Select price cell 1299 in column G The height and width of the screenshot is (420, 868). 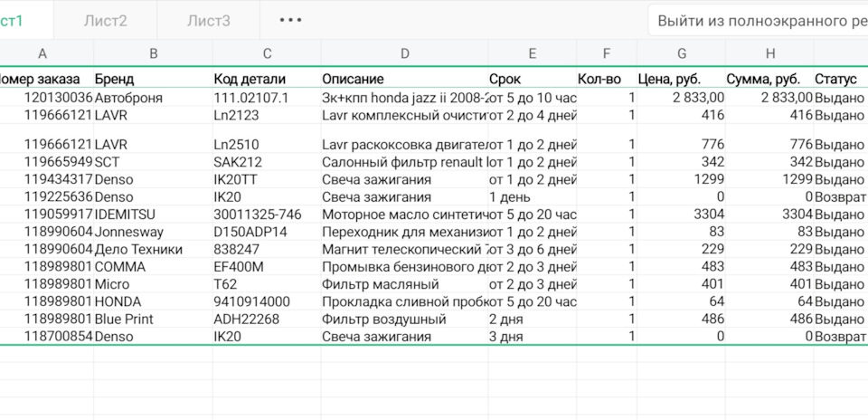[x=682, y=179]
